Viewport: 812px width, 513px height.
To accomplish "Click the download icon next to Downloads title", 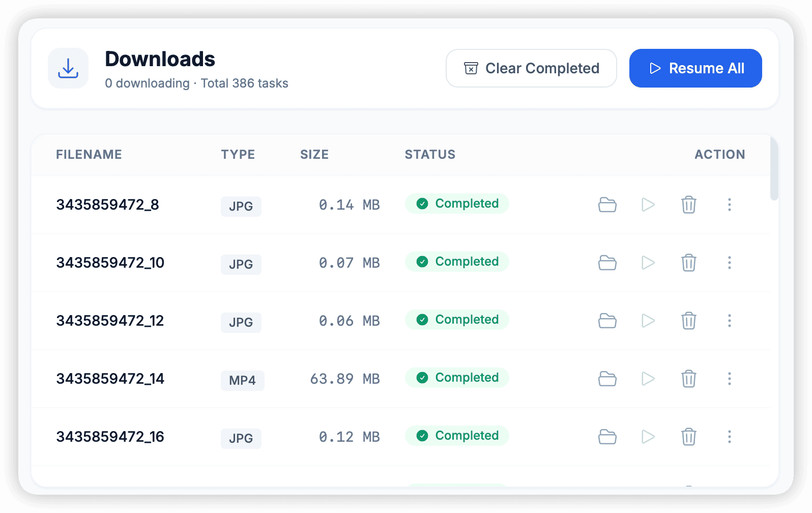I will tap(68, 68).
